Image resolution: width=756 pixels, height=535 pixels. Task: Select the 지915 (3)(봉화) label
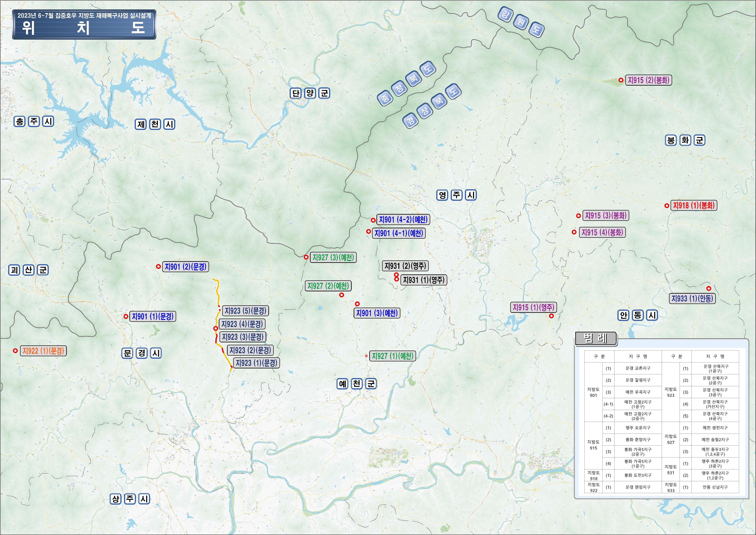pyautogui.click(x=606, y=215)
